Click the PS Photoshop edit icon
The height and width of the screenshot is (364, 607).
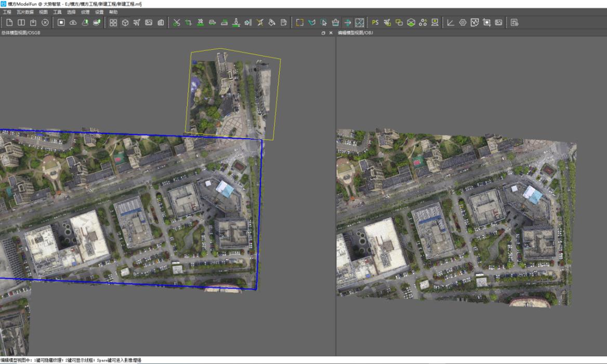click(x=375, y=22)
